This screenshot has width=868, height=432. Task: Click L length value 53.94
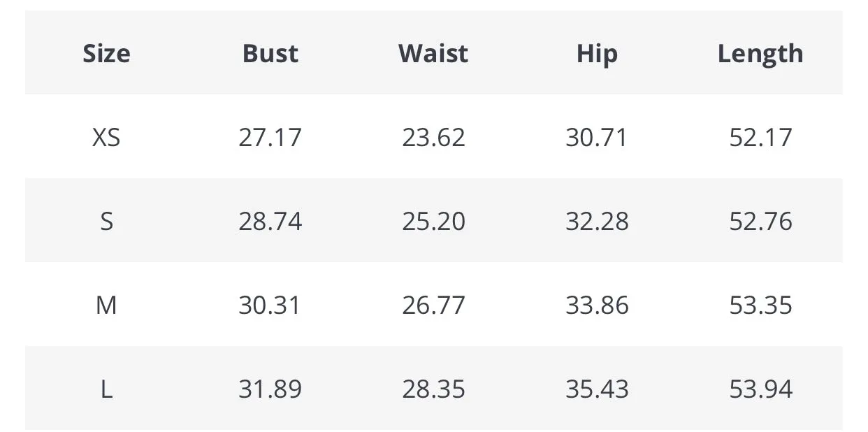click(x=760, y=389)
